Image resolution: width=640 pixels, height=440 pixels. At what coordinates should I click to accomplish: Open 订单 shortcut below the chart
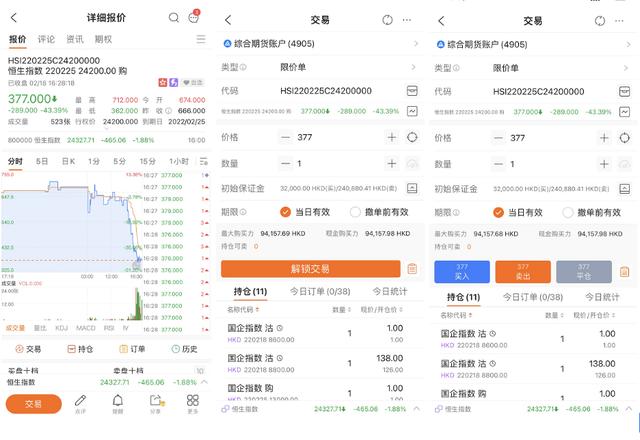pyautogui.click(x=132, y=349)
